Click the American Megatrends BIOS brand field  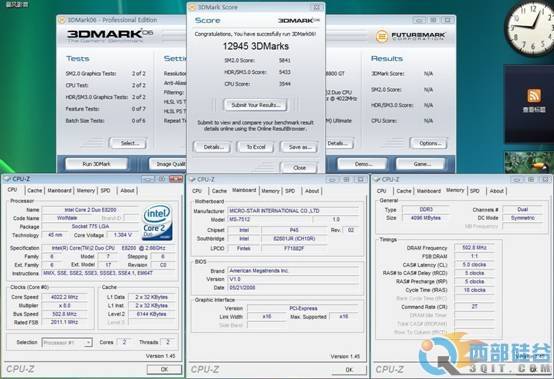tap(293, 271)
